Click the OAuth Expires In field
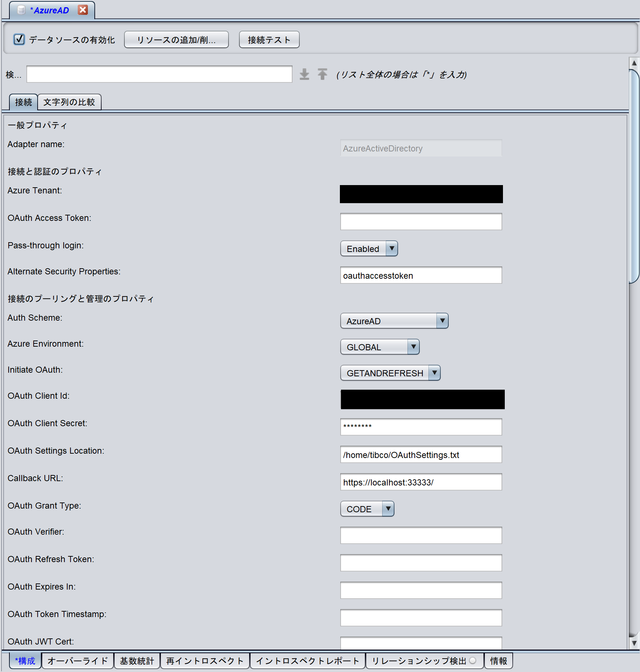This screenshot has width=640, height=672. (x=421, y=590)
